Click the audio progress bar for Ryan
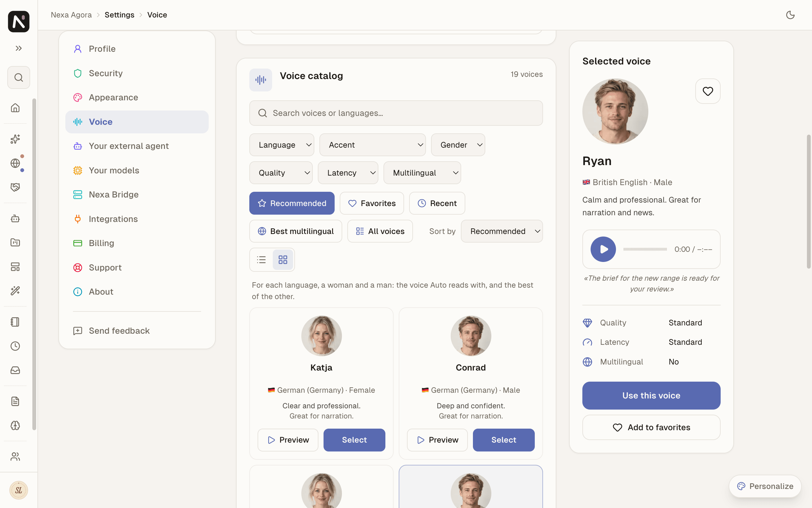 (645, 249)
